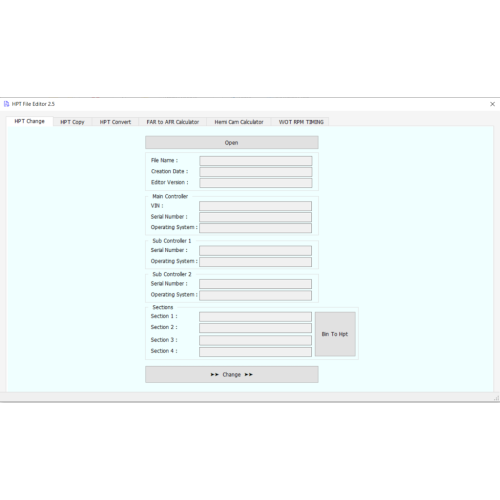Focus the VIN input field
Screen dimensions: 500x500
click(255, 206)
